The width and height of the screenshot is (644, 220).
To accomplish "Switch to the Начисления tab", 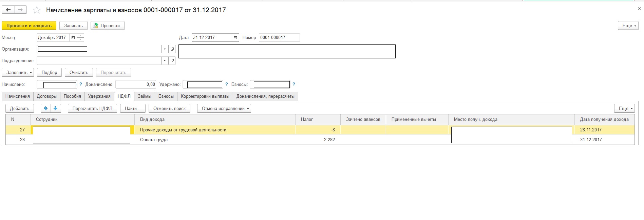I will (18, 96).
